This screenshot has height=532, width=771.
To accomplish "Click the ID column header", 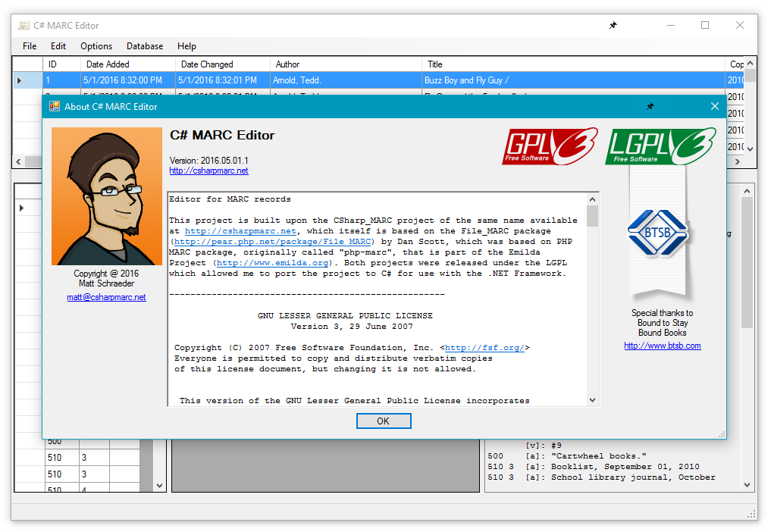I will coord(61,64).
